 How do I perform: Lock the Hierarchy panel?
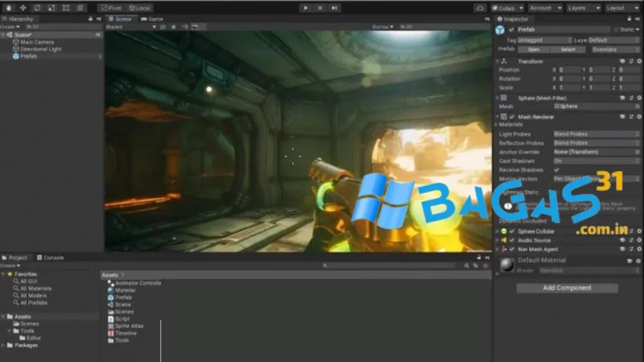[x=91, y=19]
